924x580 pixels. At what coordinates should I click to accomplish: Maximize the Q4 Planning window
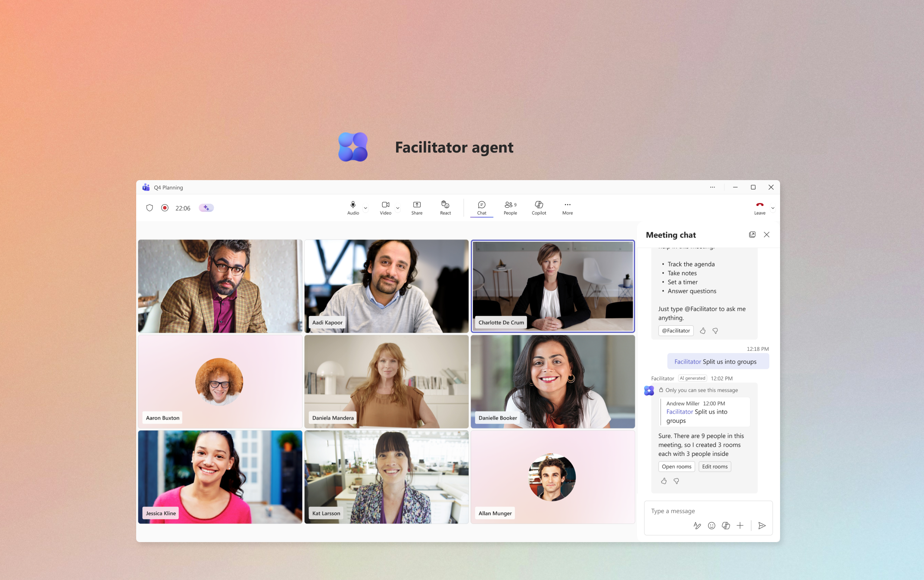753,187
